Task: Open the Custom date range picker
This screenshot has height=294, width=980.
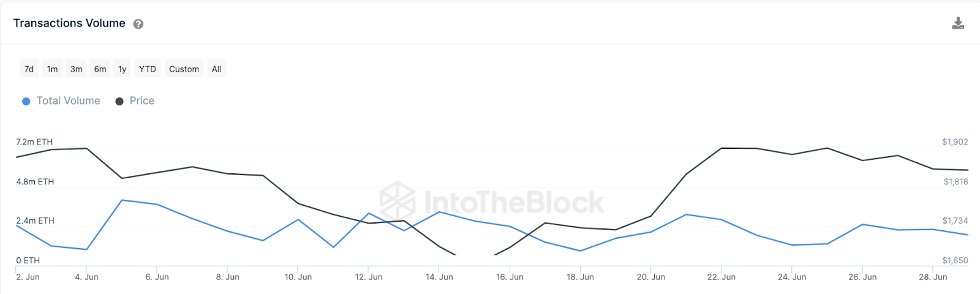Action: (x=184, y=69)
